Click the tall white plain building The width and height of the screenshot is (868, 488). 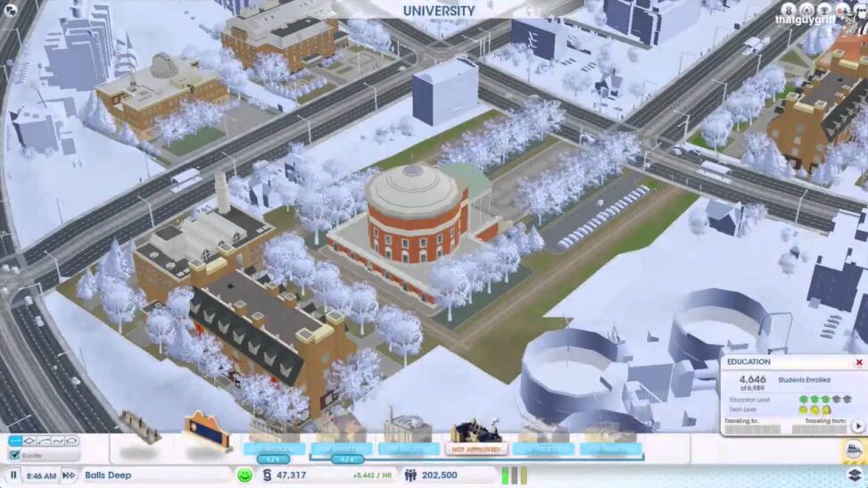click(444, 91)
